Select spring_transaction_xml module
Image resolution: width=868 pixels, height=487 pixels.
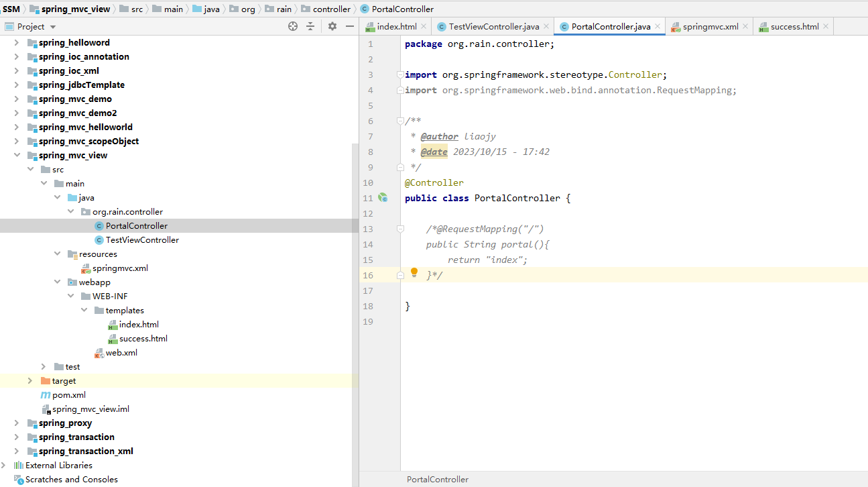86,451
